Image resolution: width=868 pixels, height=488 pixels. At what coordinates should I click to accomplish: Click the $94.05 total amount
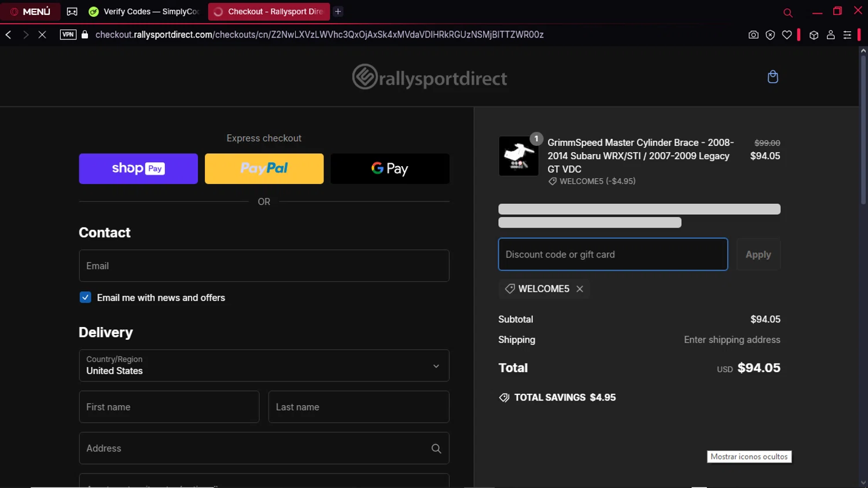[x=759, y=368]
